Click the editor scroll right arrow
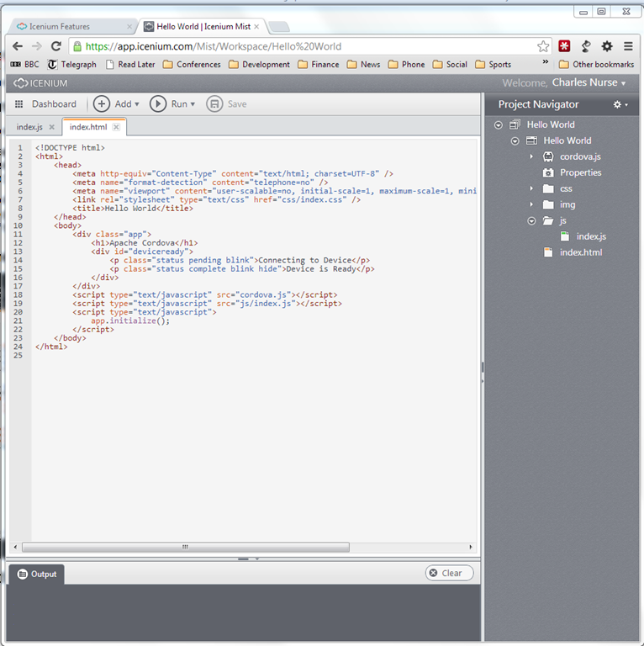 471,547
